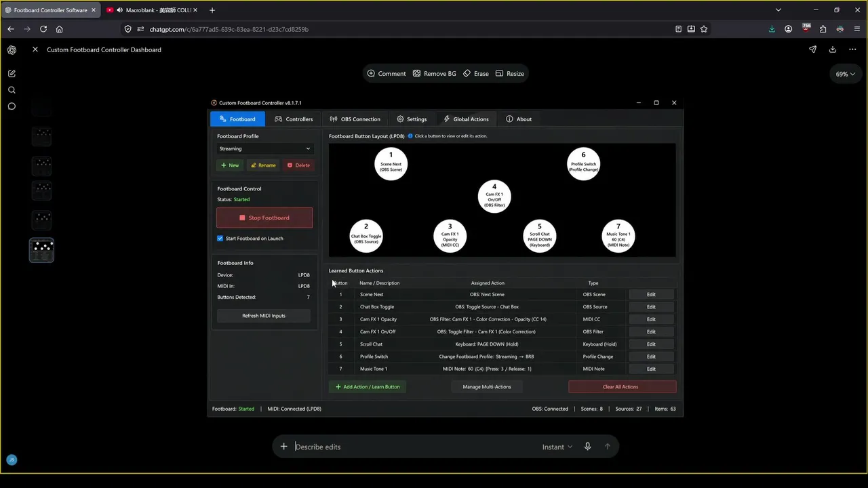Open Manage Multi-Actions
The image size is (868, 488).
487,387
